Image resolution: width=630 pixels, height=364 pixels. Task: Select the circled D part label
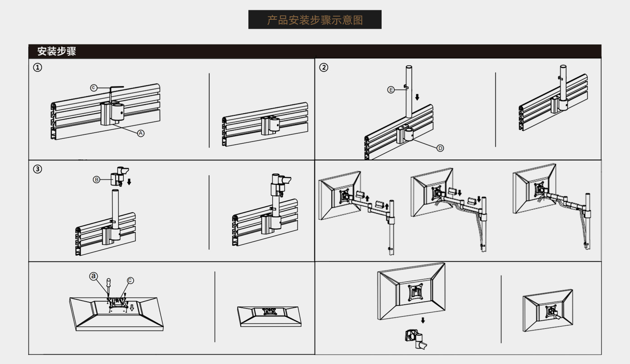440,148
